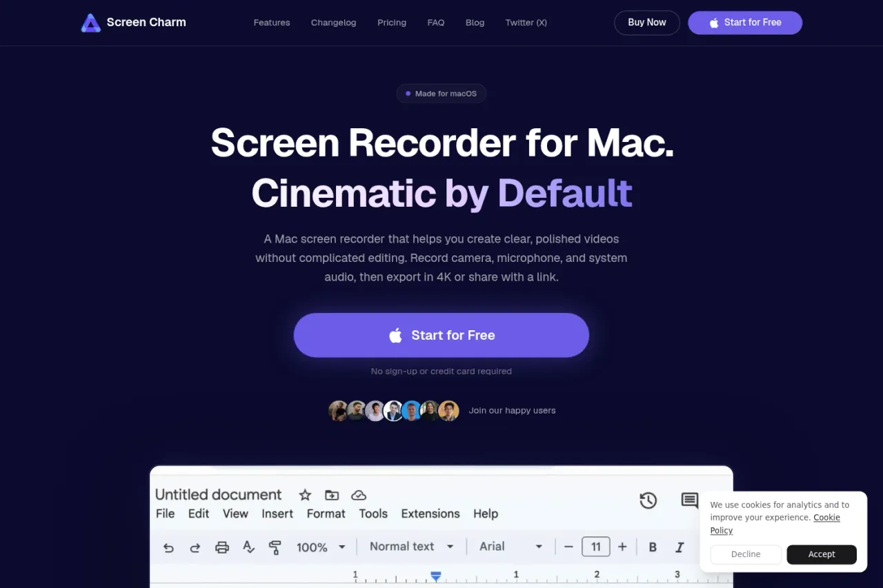Screen dimensions: 883x588
Task: Open the Extensions menu in the document
Action: (430, 514)
